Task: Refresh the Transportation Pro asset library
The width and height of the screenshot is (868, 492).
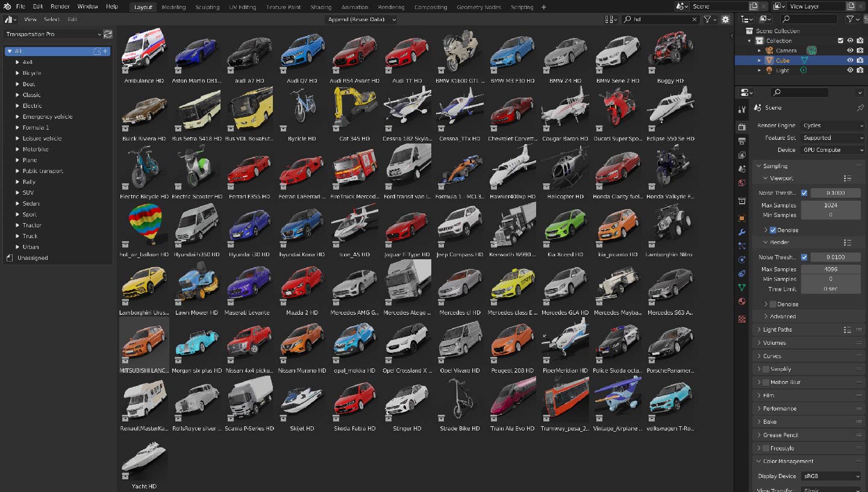Action: tap(108, 34)
